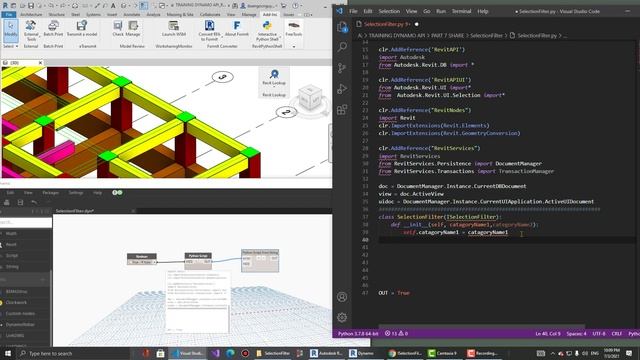Open Dynamo Packages menu

[x=51, y=193]
